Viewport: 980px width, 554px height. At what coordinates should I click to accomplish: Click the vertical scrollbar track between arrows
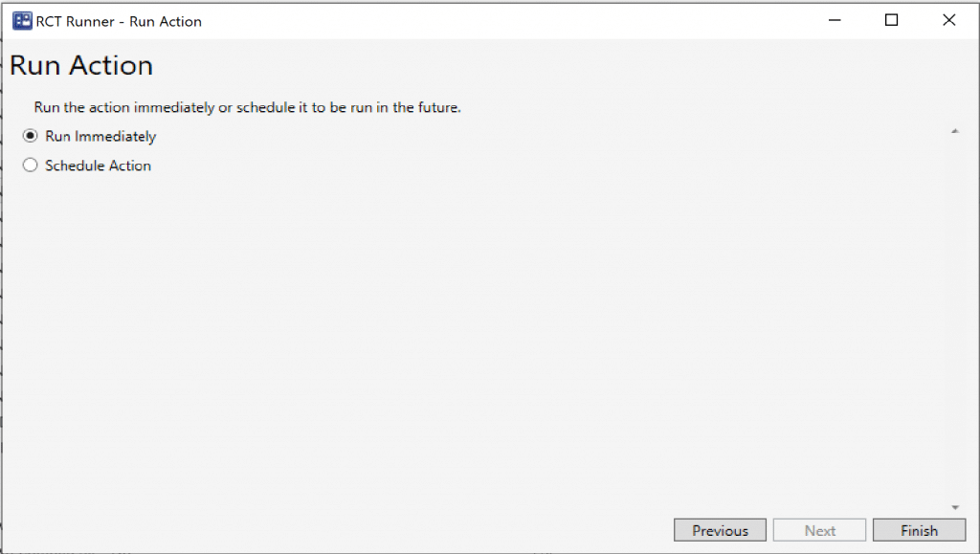tap(954, 316)
